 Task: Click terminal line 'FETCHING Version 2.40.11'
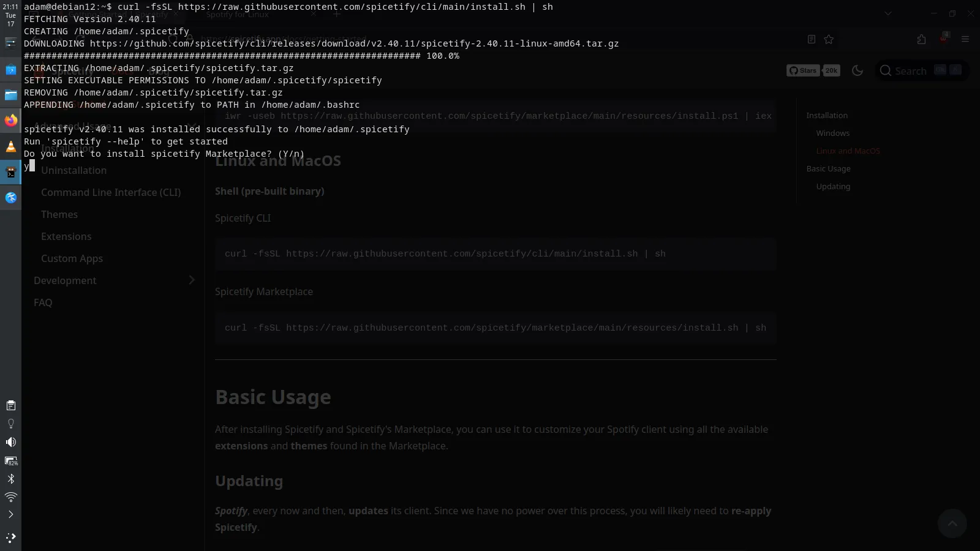click(x=90, y=19)
